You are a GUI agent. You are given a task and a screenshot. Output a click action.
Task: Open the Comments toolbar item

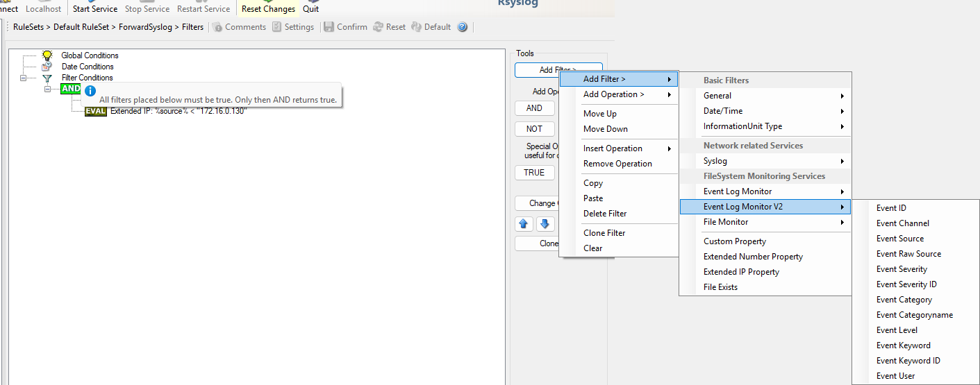pos(239,27)
